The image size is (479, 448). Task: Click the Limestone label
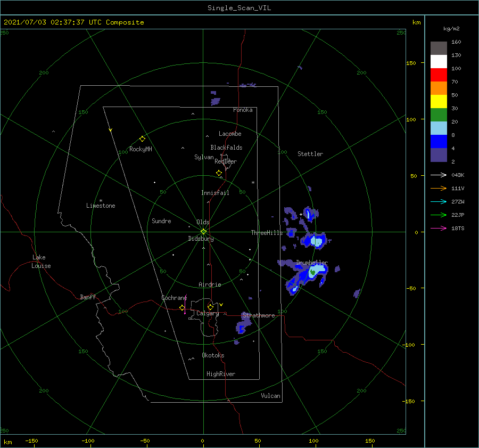tap(101, 206)
